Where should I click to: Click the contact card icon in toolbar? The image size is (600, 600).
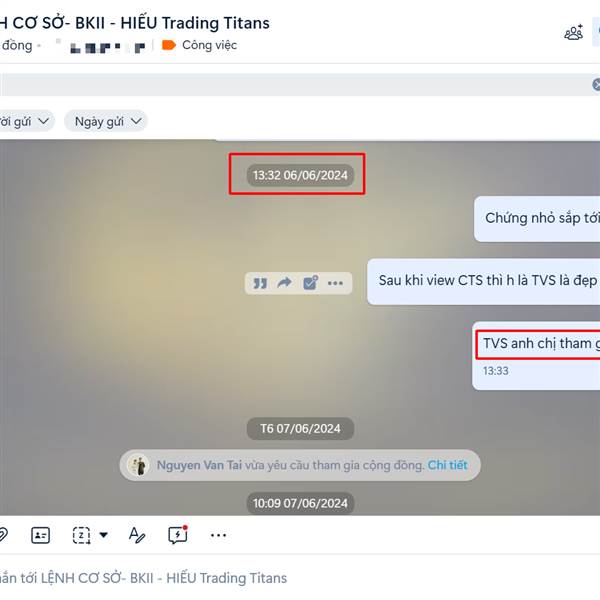click(x=41, y=535)
